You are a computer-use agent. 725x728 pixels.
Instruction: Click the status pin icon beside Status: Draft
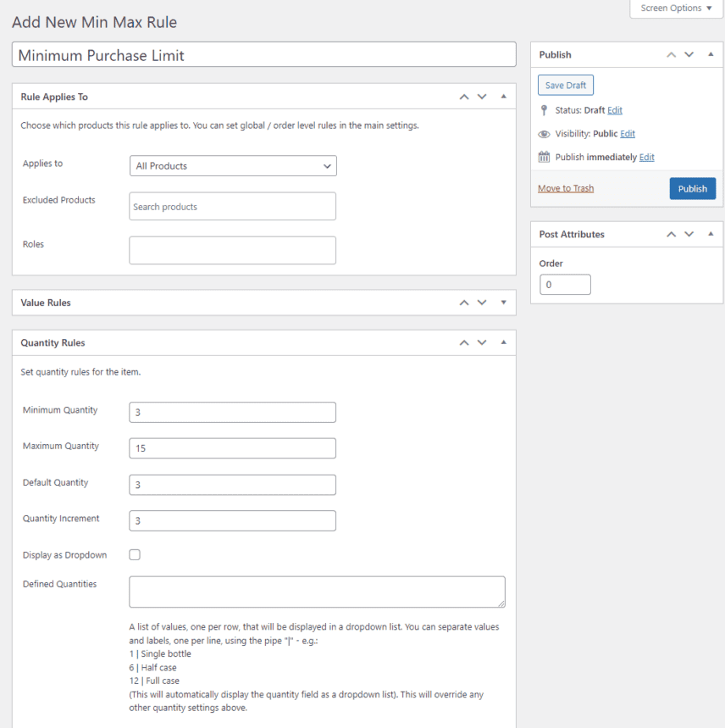[543, 110]
